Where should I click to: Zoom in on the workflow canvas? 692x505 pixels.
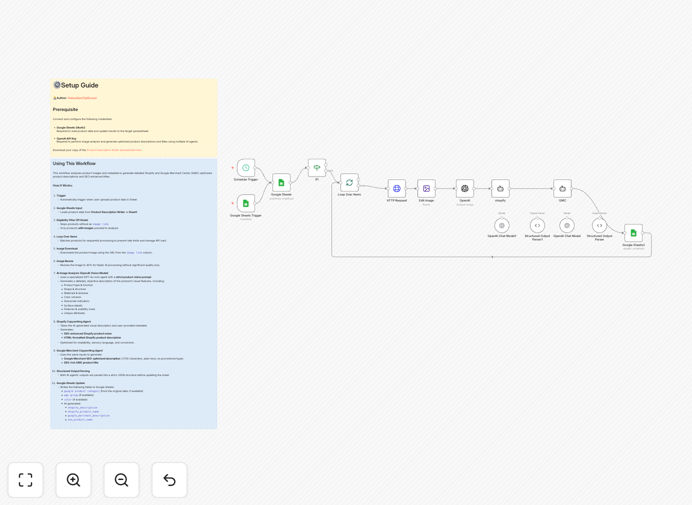(73, 480)
